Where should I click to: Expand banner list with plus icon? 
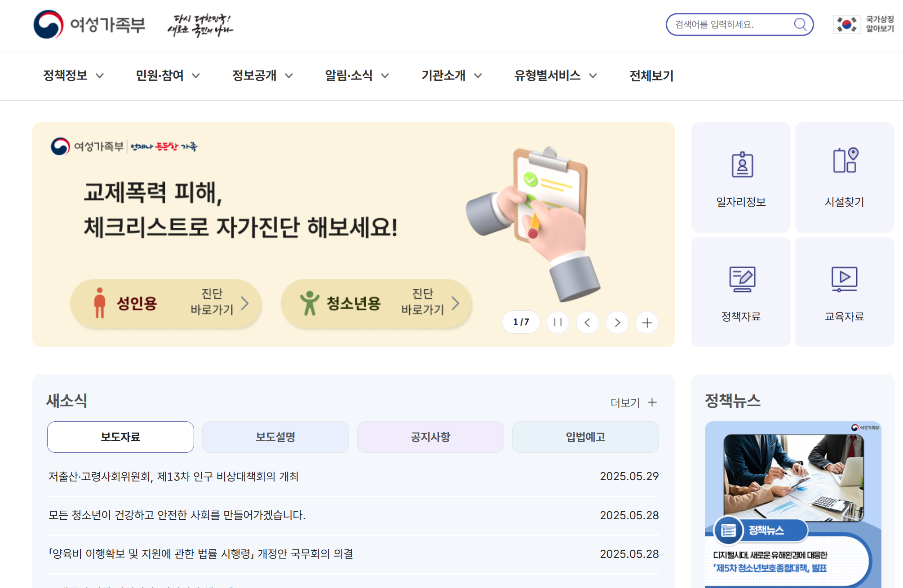[x=647, y=323]
